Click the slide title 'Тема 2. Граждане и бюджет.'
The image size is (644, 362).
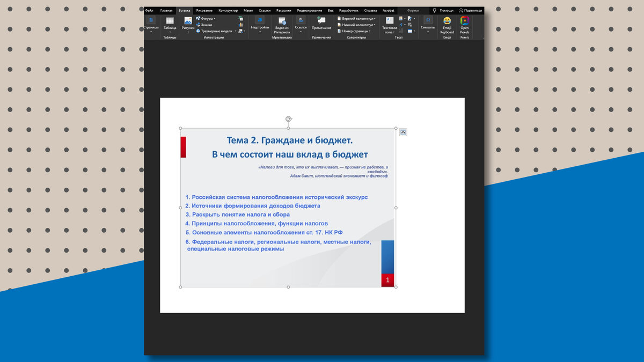(290, 141)
